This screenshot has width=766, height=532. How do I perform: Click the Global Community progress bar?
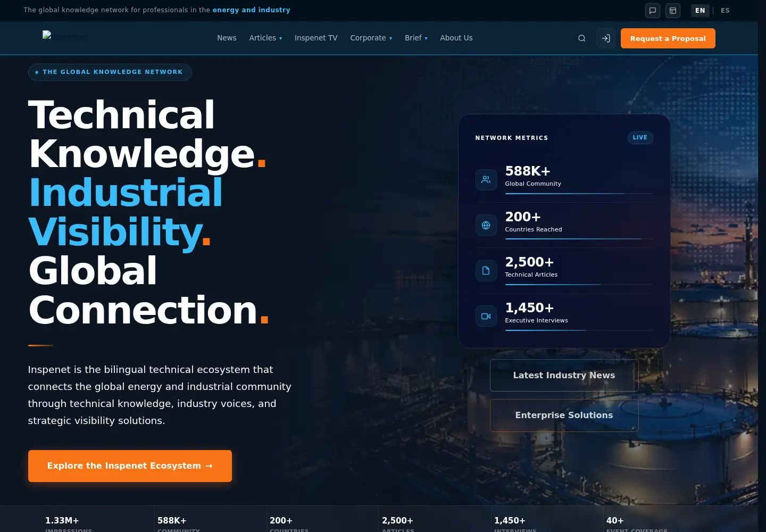(x=579, y=194)
